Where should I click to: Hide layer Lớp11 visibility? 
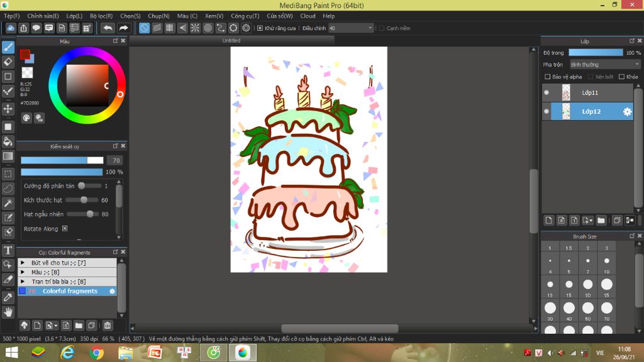click(547, 93)
